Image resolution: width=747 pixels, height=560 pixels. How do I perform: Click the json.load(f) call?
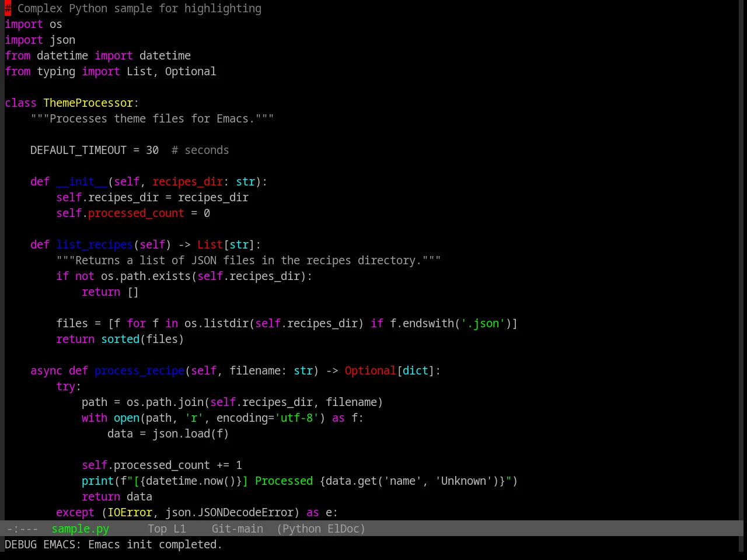190,433
